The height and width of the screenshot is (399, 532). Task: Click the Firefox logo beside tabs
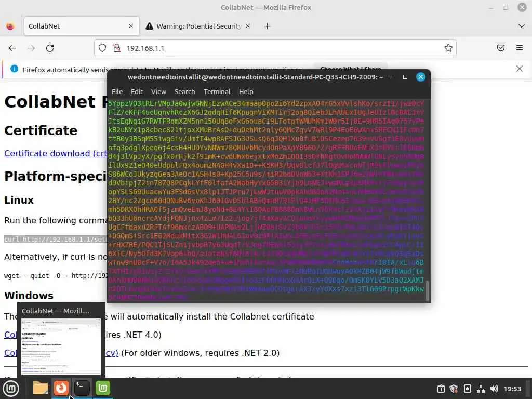(10, 26)
